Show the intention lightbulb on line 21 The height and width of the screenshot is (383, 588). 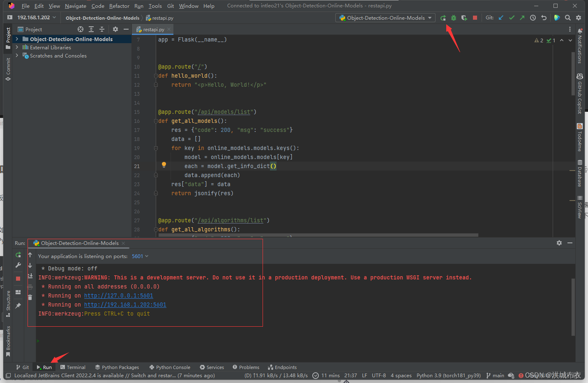(164, 165)
